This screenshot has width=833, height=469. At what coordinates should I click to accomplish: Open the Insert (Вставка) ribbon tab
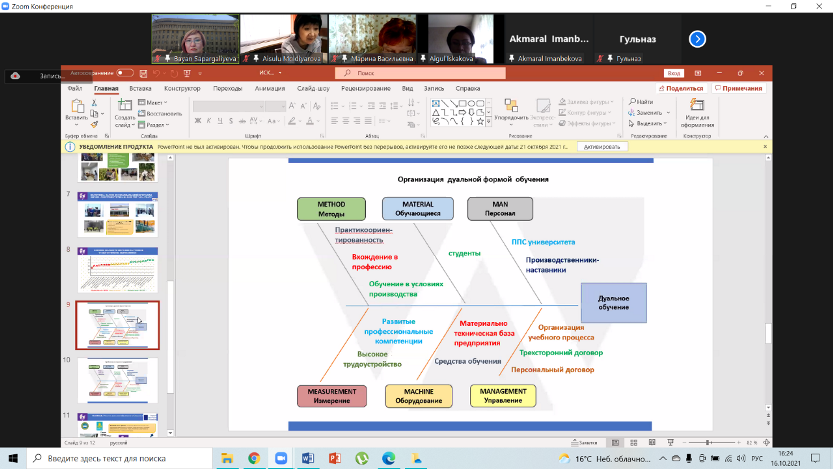pyautogui.click(x=140, y=88)
